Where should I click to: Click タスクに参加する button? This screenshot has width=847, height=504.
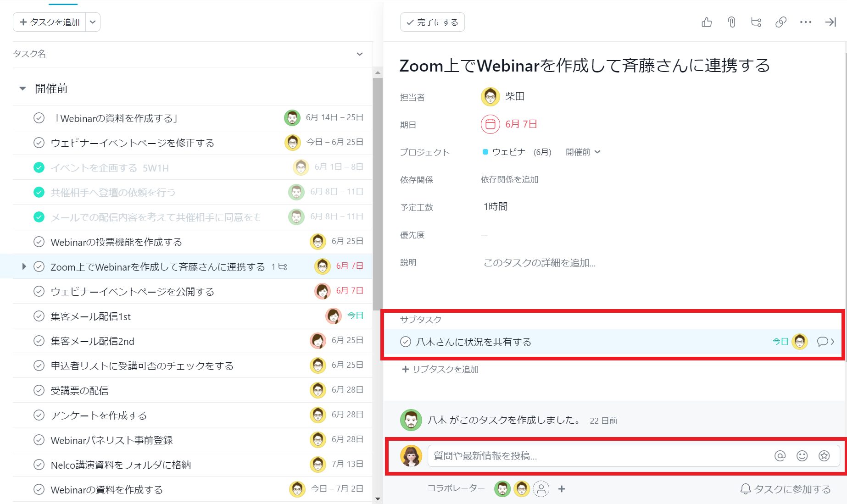click(x=786, y=489)
